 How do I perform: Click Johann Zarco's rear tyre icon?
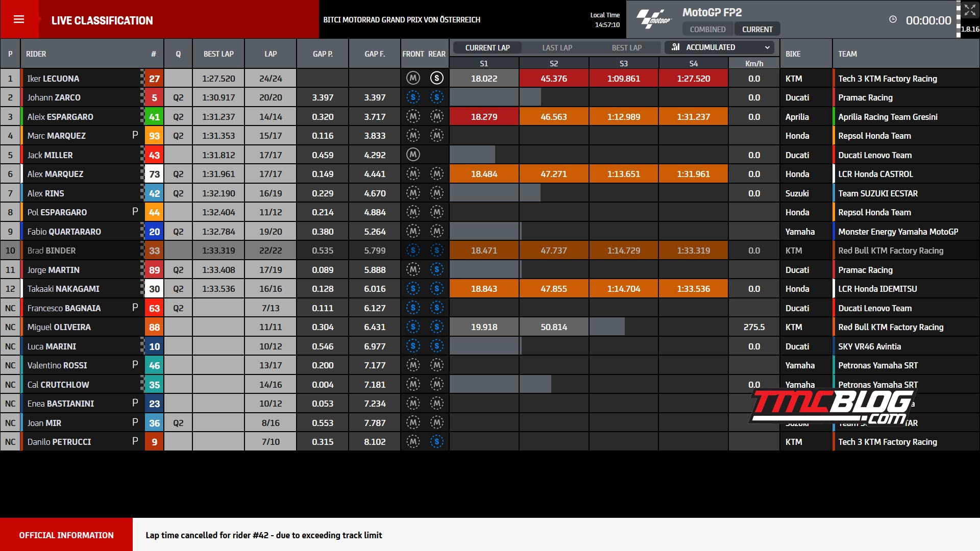(436, 97)
